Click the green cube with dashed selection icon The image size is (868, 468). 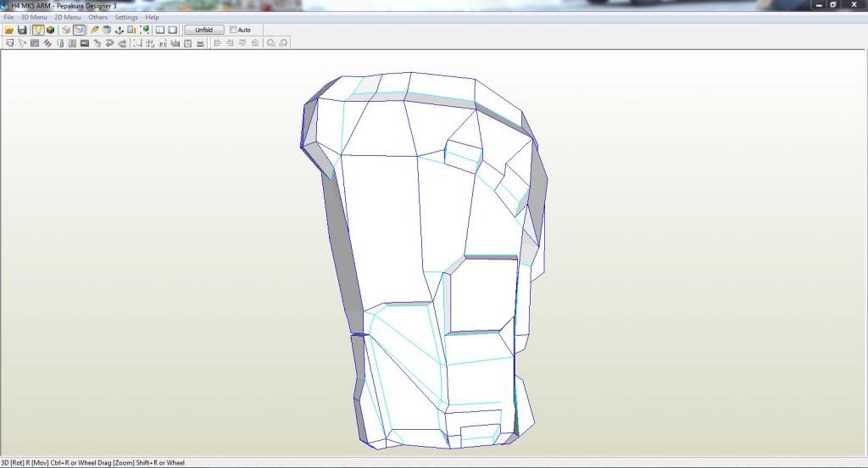tap(144, 30)
